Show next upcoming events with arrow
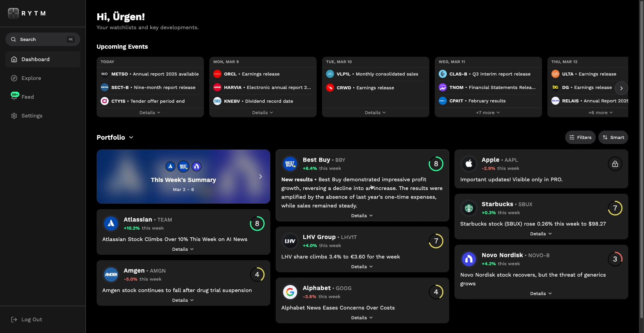 point(622,88)
